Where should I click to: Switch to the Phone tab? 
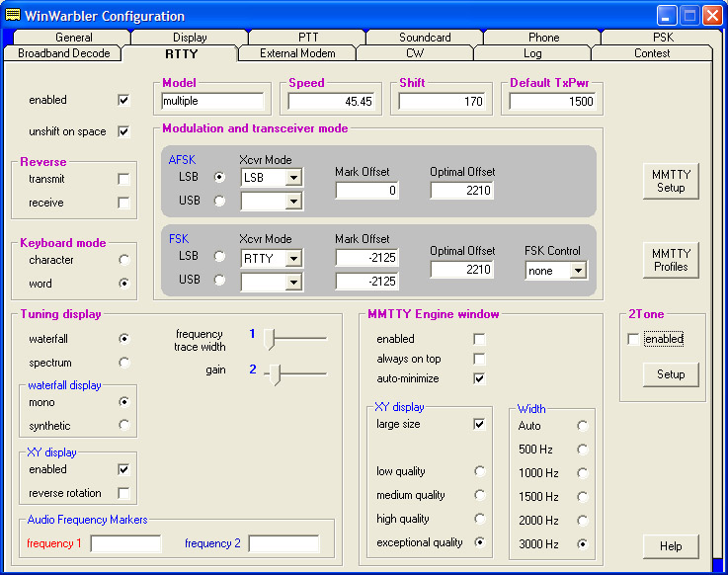pyautogui.click(x=543, y=38)
